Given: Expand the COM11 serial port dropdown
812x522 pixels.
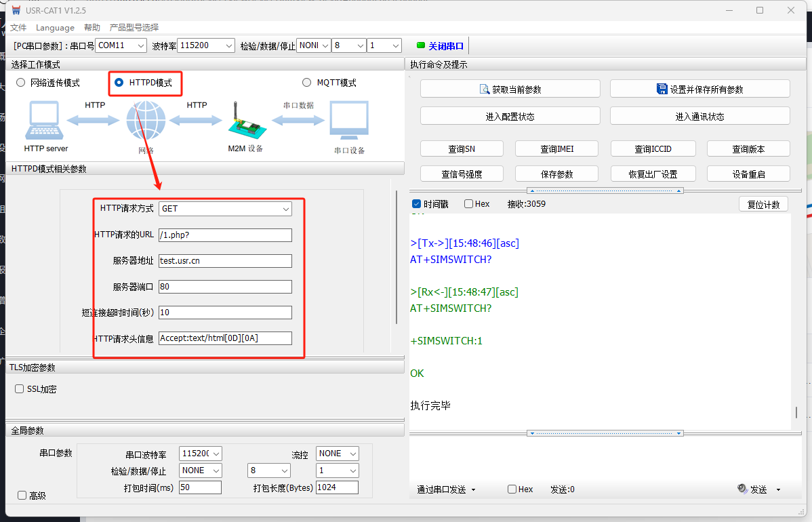Looking at the screenshot, I should point(121,45).
